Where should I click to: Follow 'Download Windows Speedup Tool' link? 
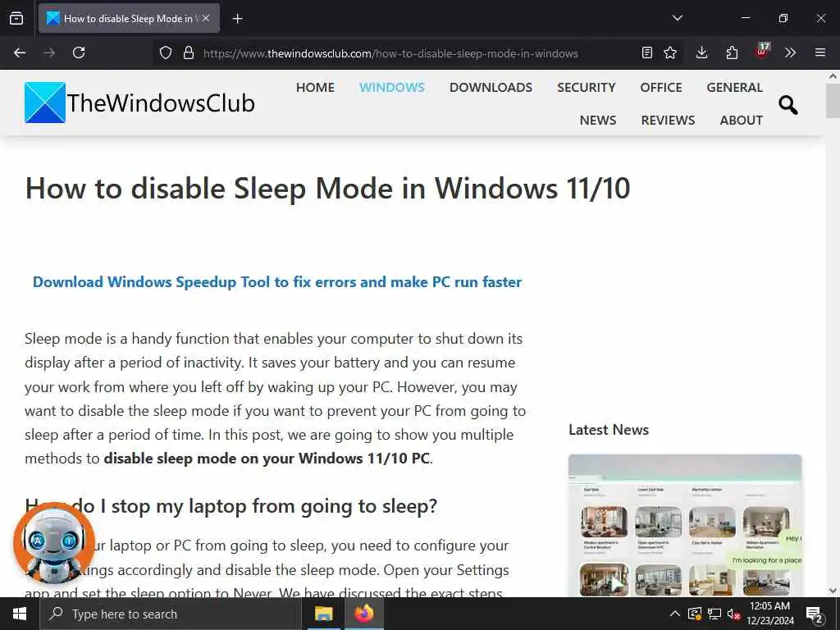coord(277,282)
